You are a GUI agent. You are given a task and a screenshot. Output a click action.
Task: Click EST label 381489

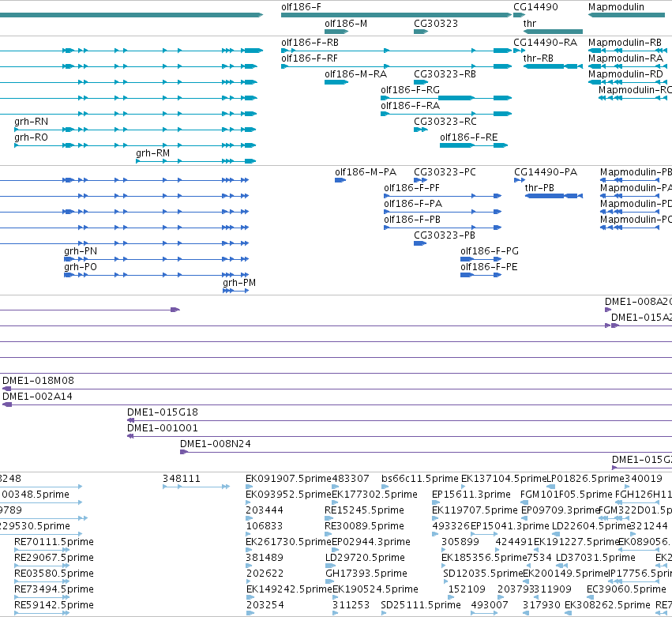coord(265,559)
